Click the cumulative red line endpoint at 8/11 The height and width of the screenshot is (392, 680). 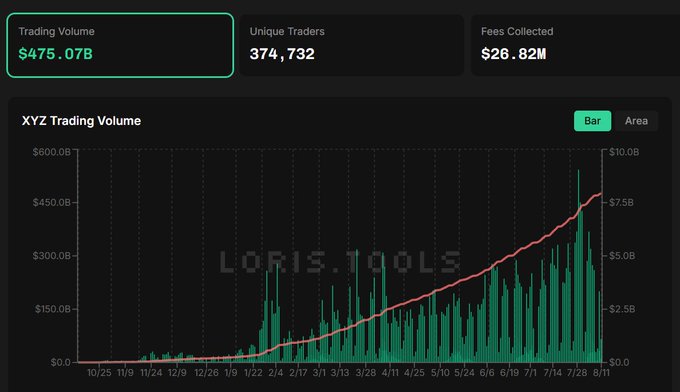[601, 193]
